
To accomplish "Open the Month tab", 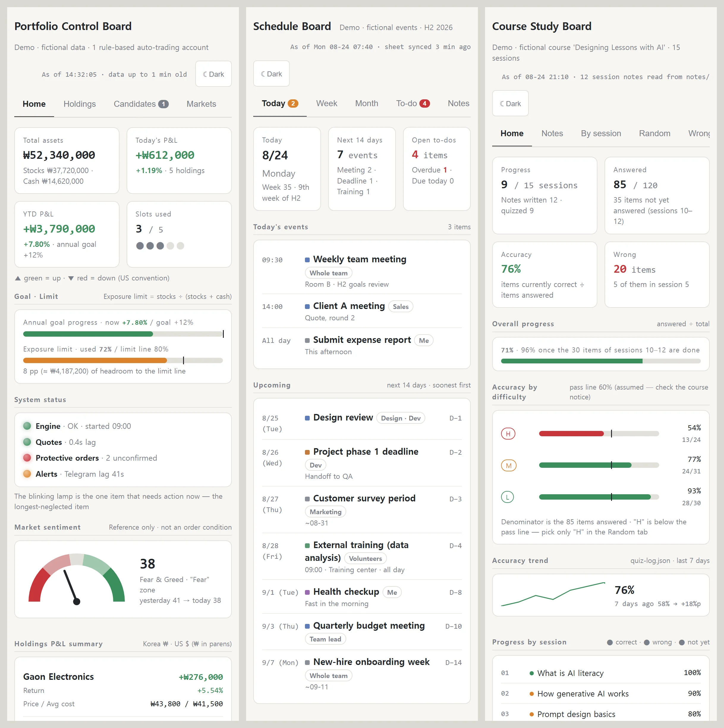I will 366,103.
